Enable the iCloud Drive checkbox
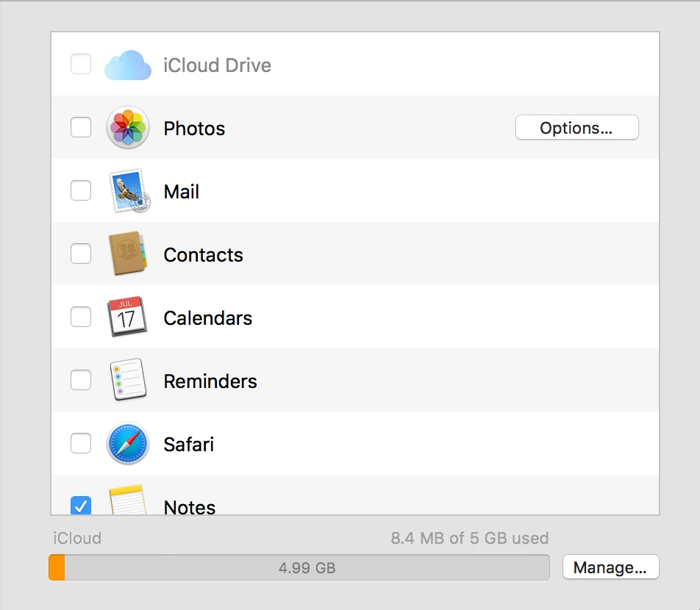This screenshot has width=700, height=610. click(x=81, y=64)
